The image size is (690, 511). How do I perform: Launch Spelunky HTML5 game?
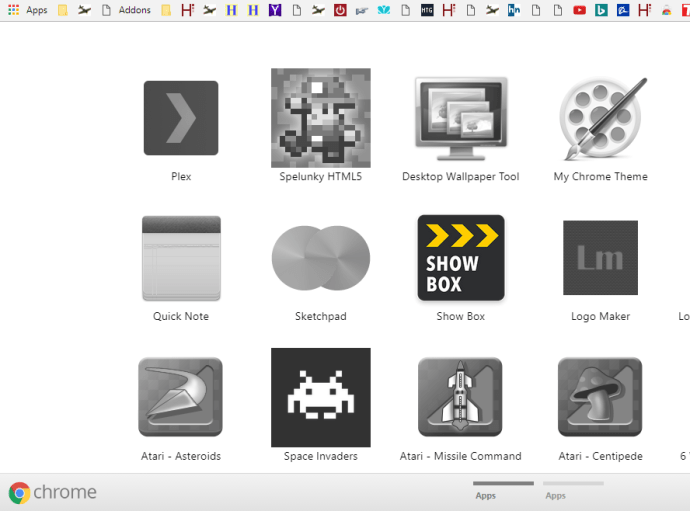pos(321,118)
